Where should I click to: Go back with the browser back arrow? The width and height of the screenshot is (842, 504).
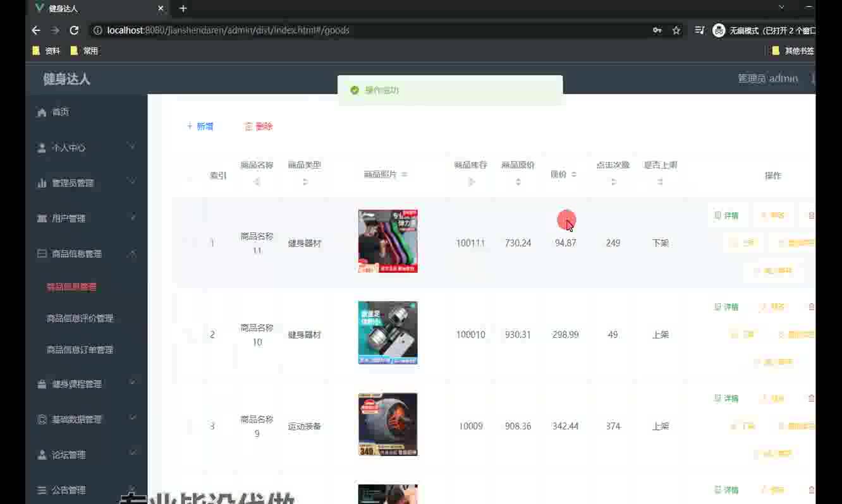pyautogui.click(x=36, y=30)
